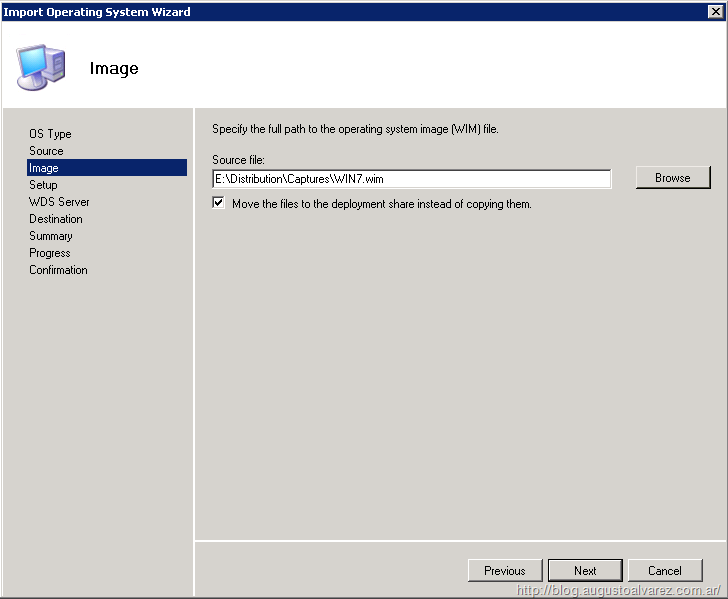This screenshot has width=728, height=599.
Task: Select the OS Type step in sidebar
Action: tap(50, 134)
